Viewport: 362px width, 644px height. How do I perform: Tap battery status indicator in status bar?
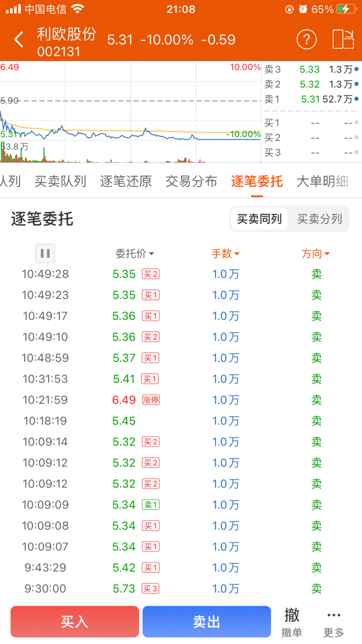(346, 9)
